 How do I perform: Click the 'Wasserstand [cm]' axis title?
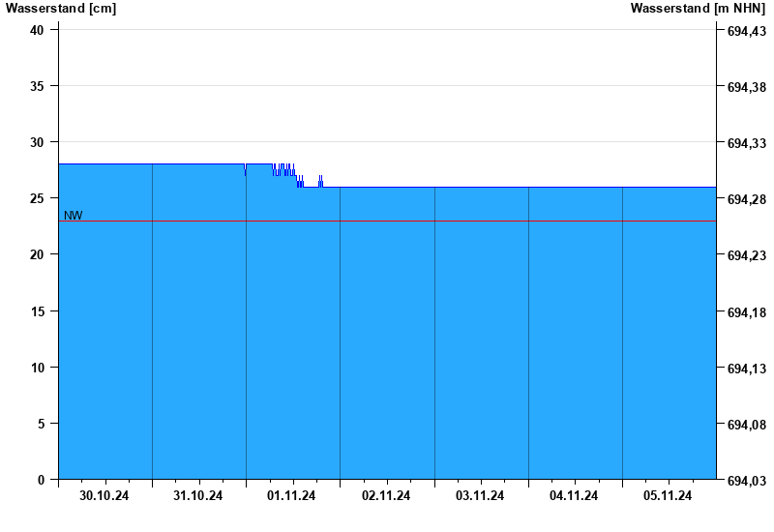pos(61,9)
